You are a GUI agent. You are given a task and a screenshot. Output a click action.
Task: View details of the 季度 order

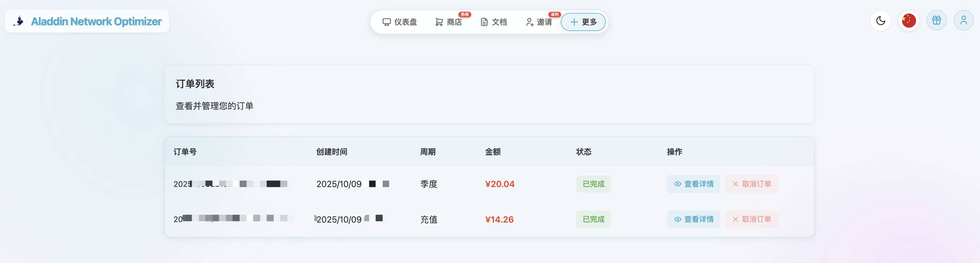(x=693, y=184)
